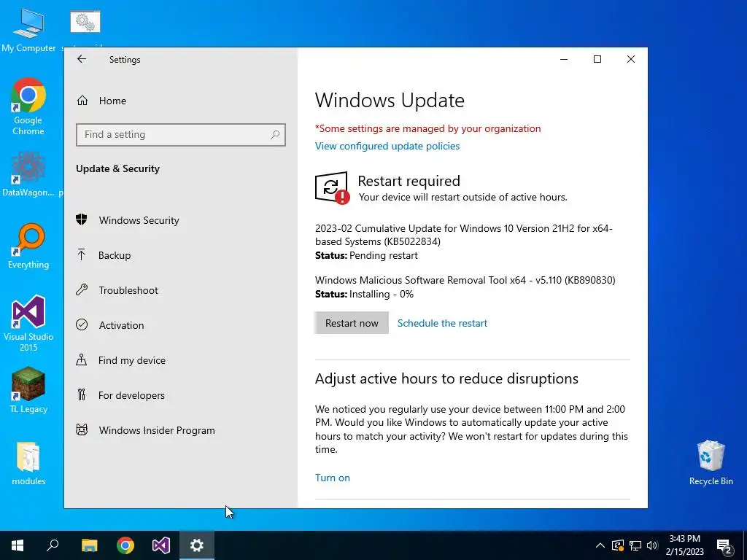Click the Windows Update tray status icon
This screenshot has height=560, width=747.
(618, 545)
